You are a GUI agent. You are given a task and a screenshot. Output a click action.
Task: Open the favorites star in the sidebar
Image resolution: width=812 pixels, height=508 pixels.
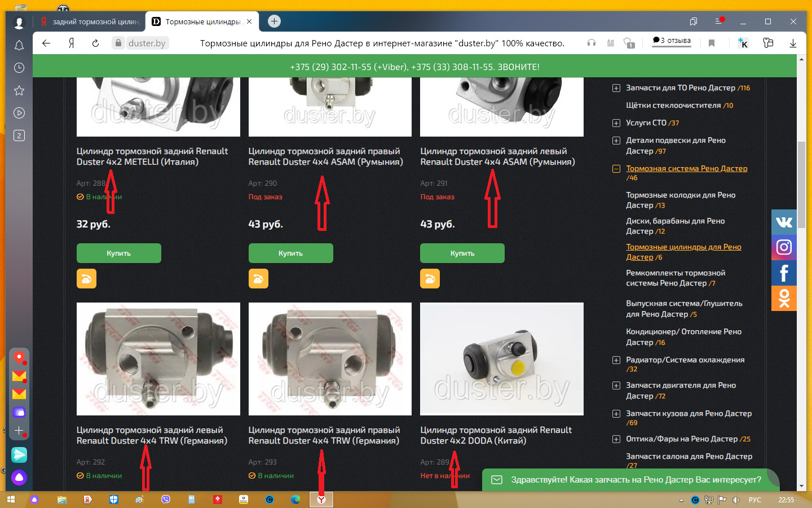click(19, 90)
